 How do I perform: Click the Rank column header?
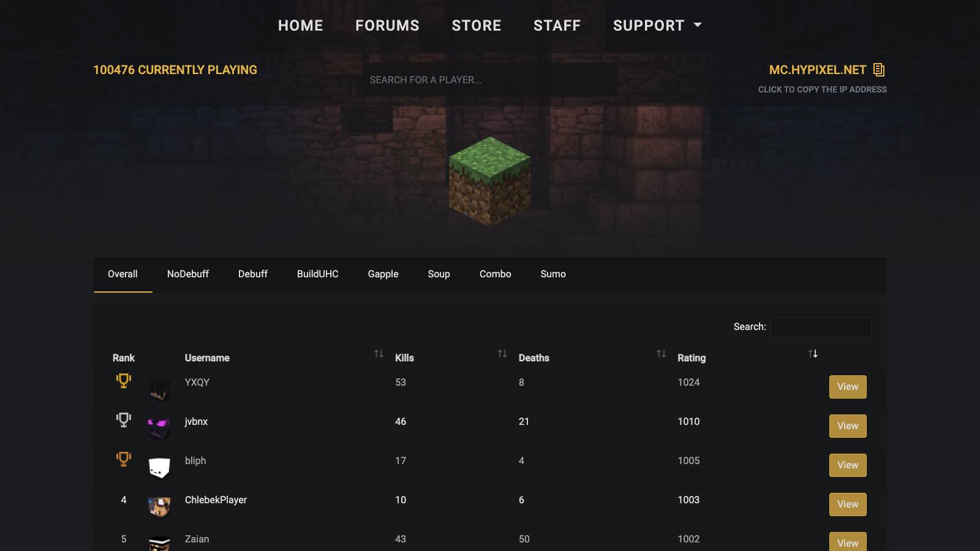(x=124, y=358)
